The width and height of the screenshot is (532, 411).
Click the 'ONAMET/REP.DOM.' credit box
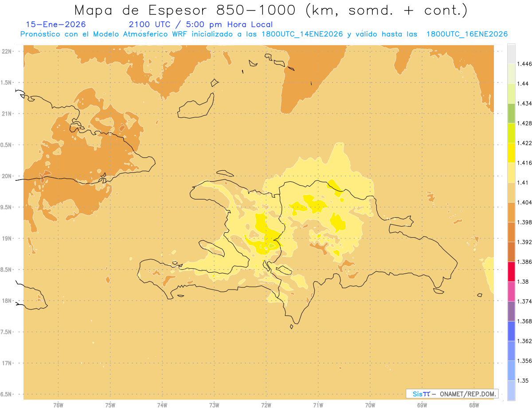(x=452, y=394)
